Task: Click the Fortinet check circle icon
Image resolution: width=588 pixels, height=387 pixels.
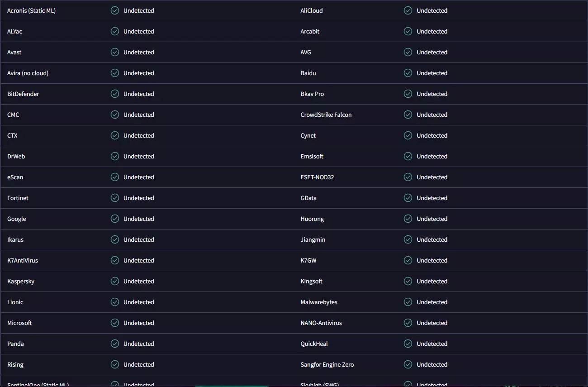Action: tap(115, 198)
